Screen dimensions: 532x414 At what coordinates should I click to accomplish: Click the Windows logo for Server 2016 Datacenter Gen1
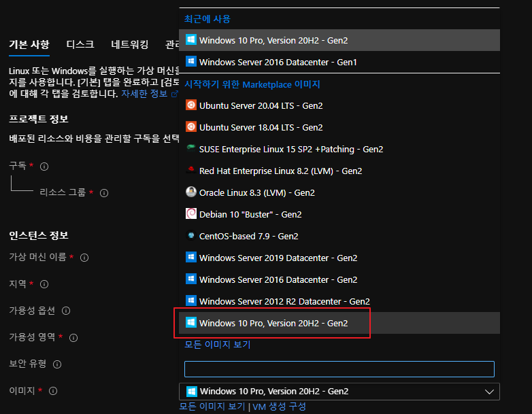point(191,61)
